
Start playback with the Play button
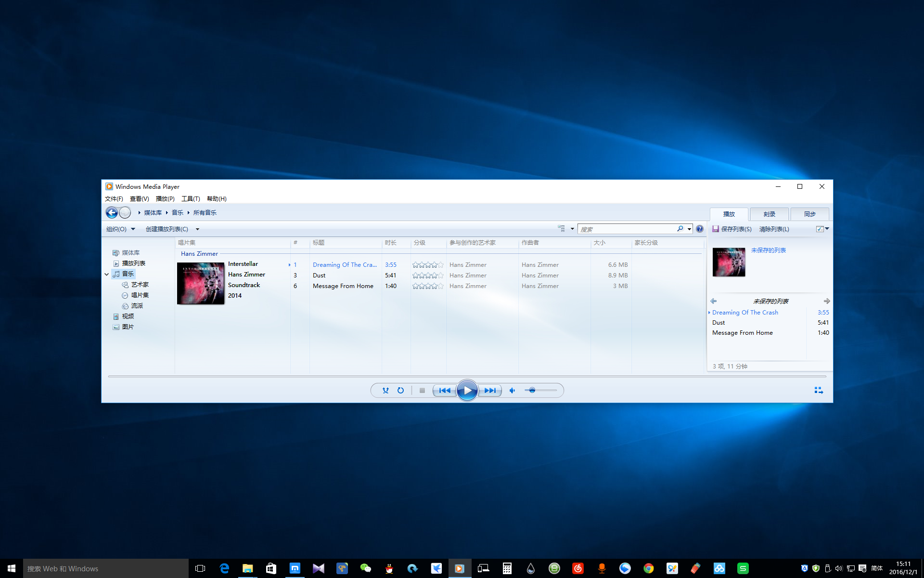[467, 391]
